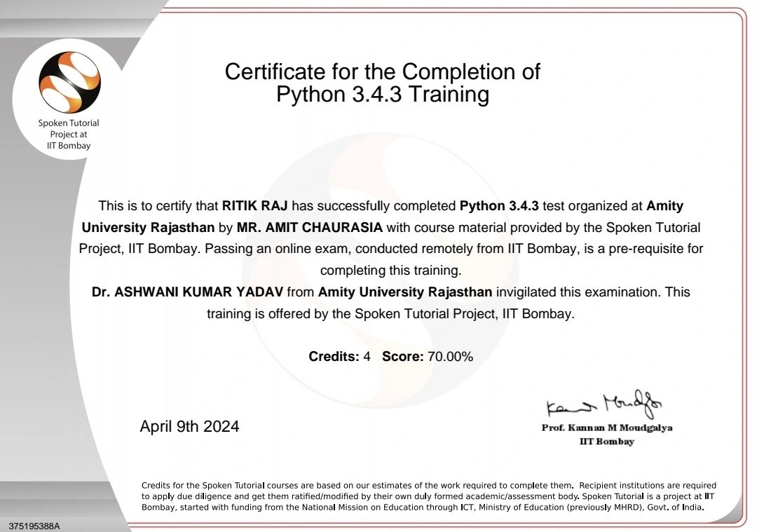The width and height of the screenshot is (757, 532).
Task: Click the handwritten signature above the professor's name
Action: (x=604, y=404)
